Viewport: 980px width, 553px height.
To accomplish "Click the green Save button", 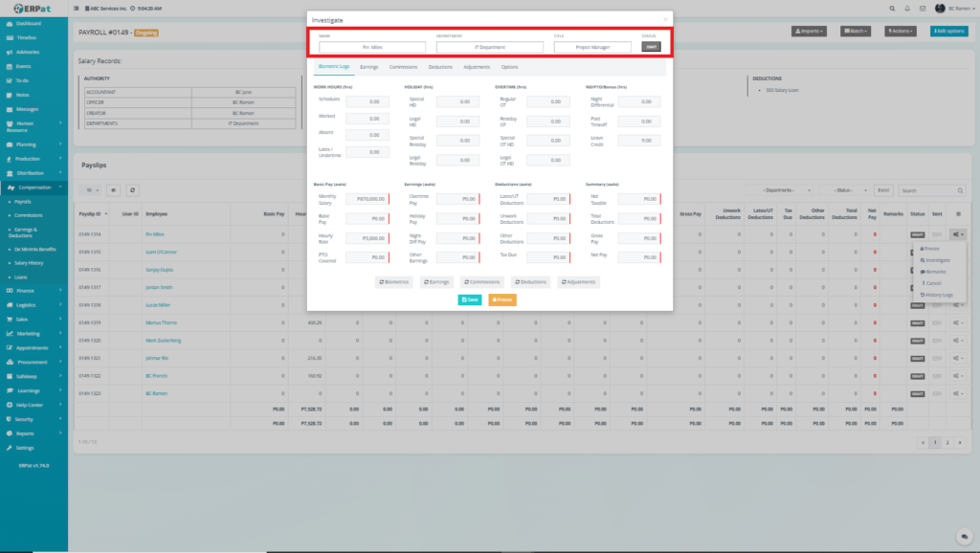I will point(469,299).
